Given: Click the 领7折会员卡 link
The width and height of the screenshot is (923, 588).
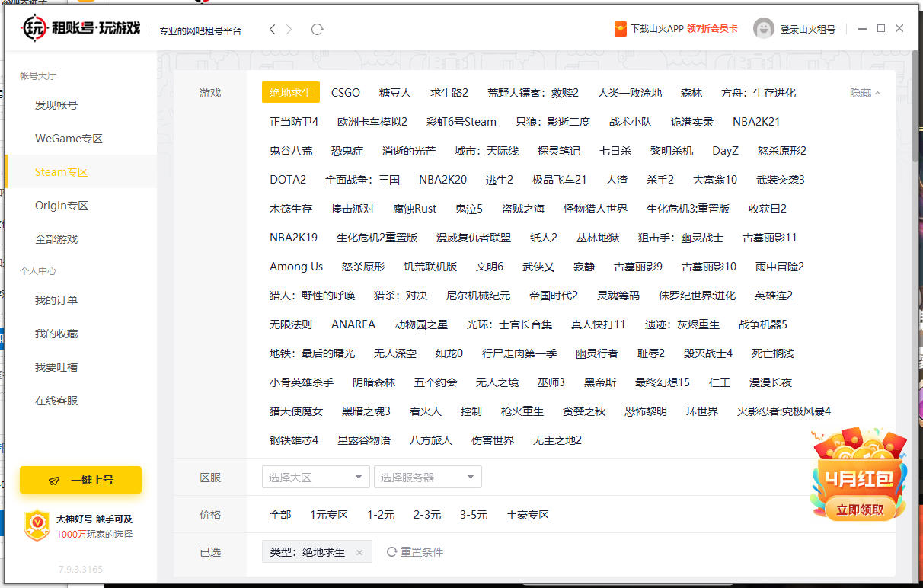Looking at the screenshot, I should click(x=712, y=29).
